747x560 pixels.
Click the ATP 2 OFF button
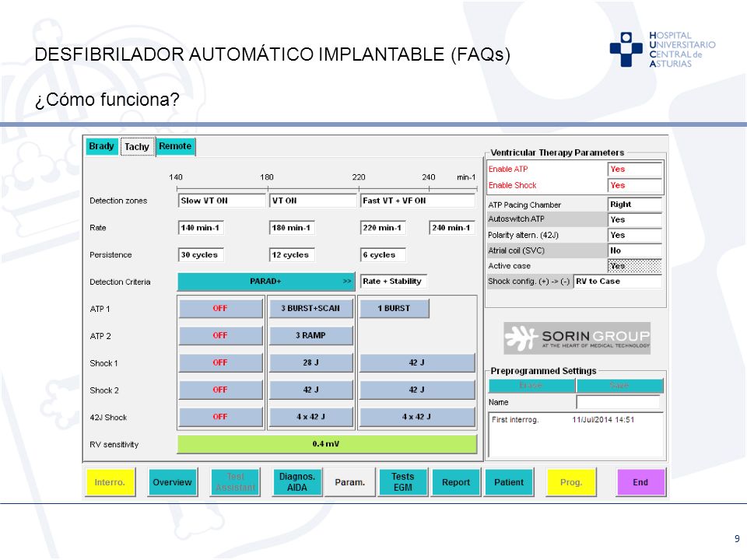point(220,335)
